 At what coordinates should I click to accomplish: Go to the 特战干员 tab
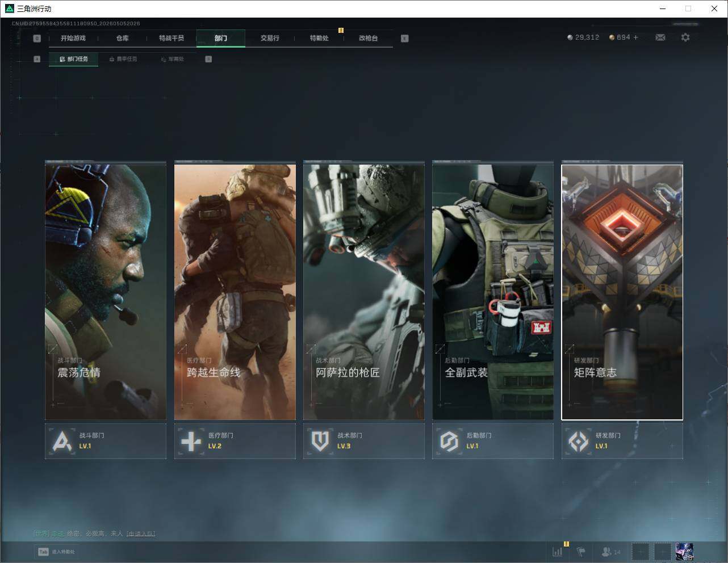coord(171,39)
